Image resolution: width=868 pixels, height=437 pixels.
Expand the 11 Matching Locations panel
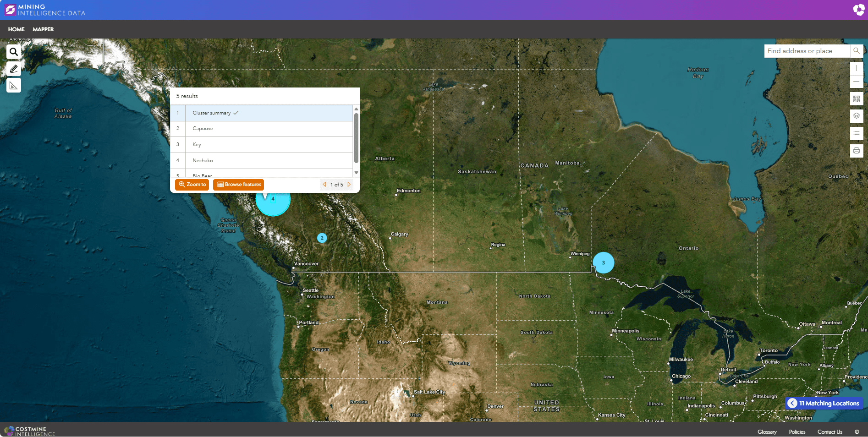[792, 404]
